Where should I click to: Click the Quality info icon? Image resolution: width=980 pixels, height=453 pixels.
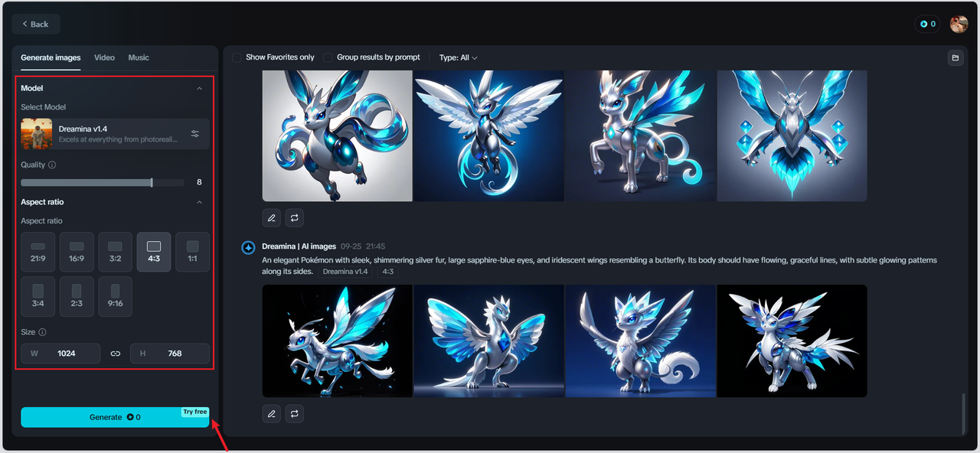click(x=52, y=165)
